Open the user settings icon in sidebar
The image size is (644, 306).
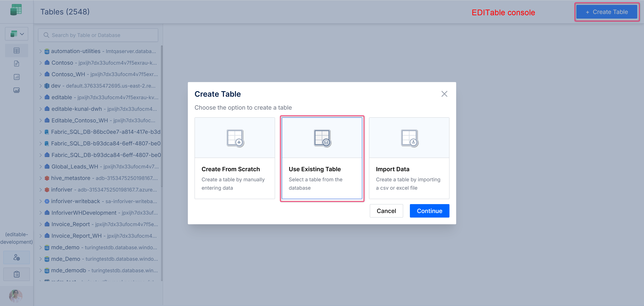coord(16,257)
